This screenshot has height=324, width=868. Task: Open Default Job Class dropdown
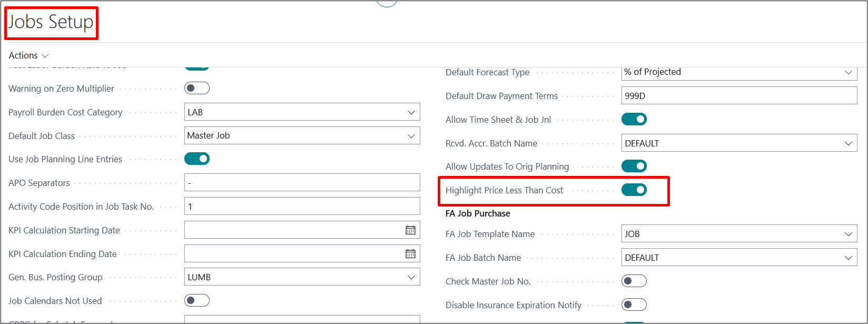411,136
